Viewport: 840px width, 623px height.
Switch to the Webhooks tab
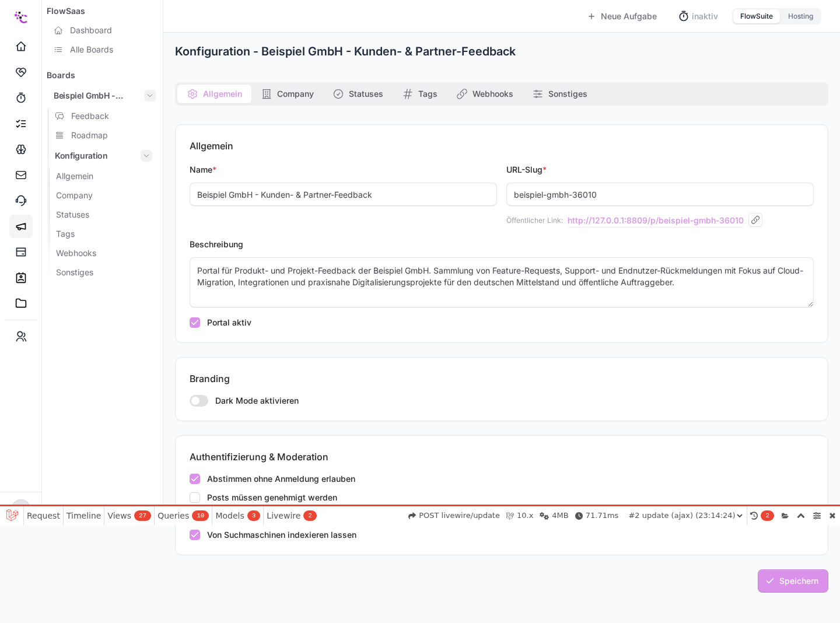[485, 94]
